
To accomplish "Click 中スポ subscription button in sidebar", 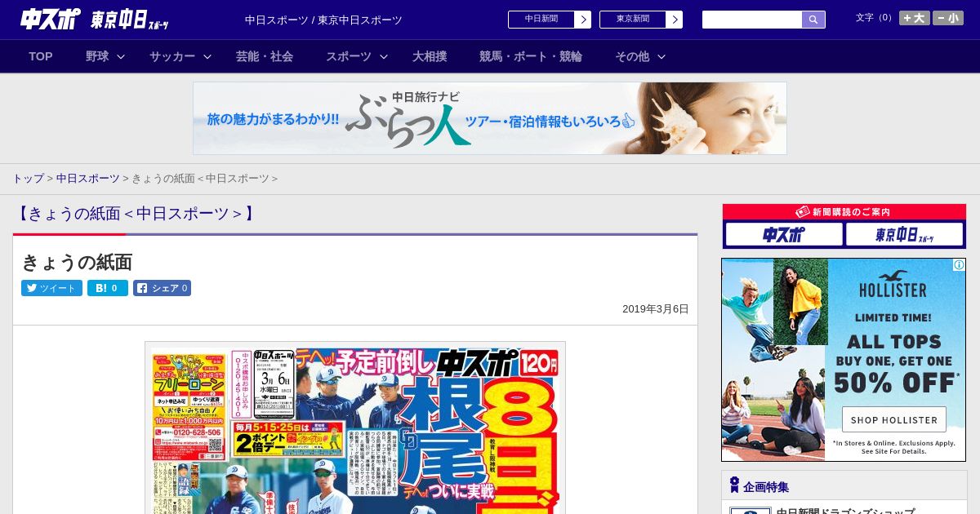I will click(784, 235).
